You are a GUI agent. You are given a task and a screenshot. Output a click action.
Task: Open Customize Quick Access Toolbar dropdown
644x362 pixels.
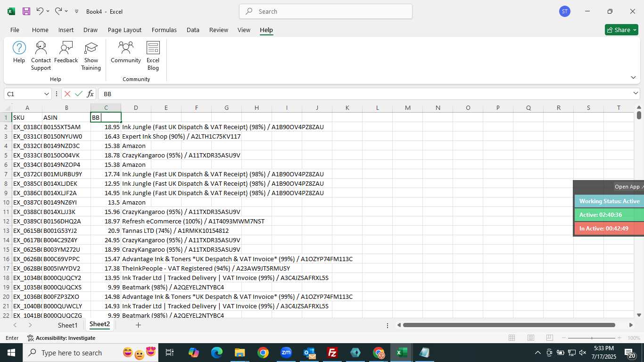pyautogui.click(x=77, y=11)
